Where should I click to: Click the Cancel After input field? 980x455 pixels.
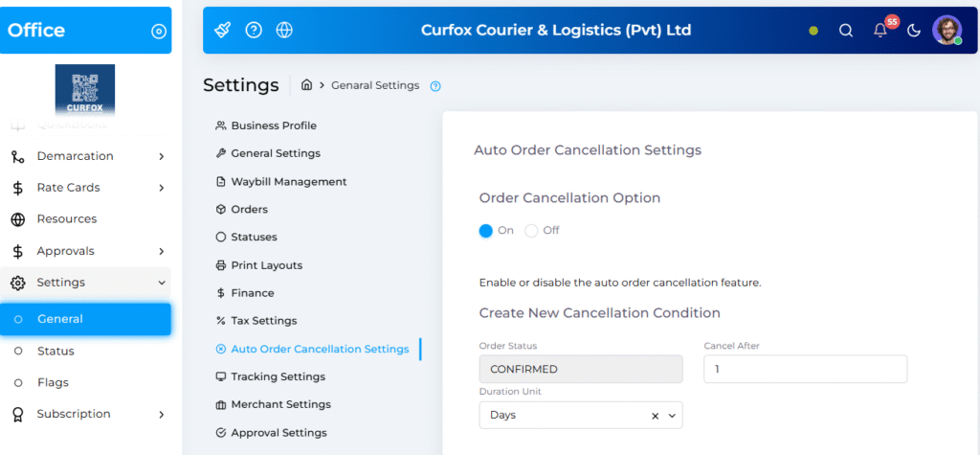point(805,369)
